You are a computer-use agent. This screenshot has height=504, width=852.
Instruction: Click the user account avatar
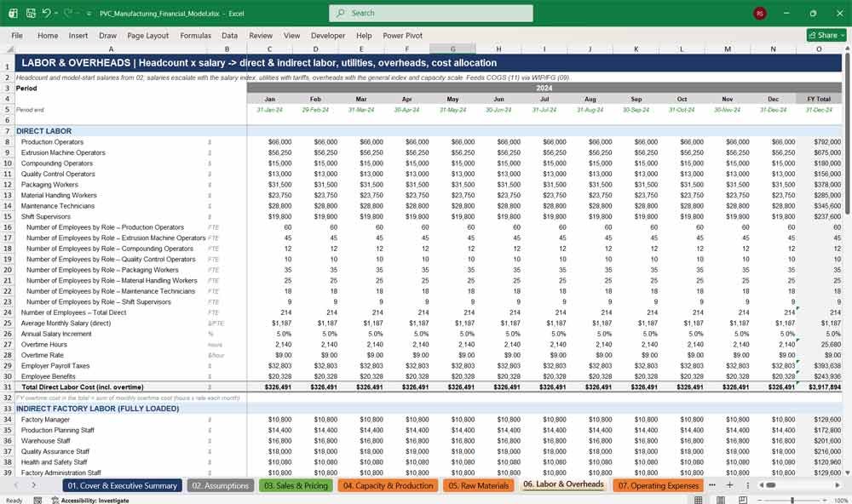(760, 13)
